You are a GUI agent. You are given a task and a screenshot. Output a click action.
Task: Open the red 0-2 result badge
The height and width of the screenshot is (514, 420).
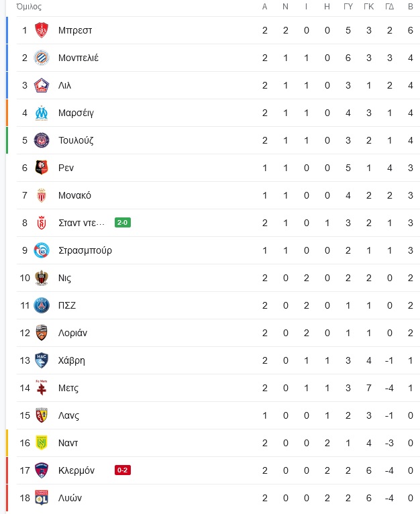click(123, 470)
